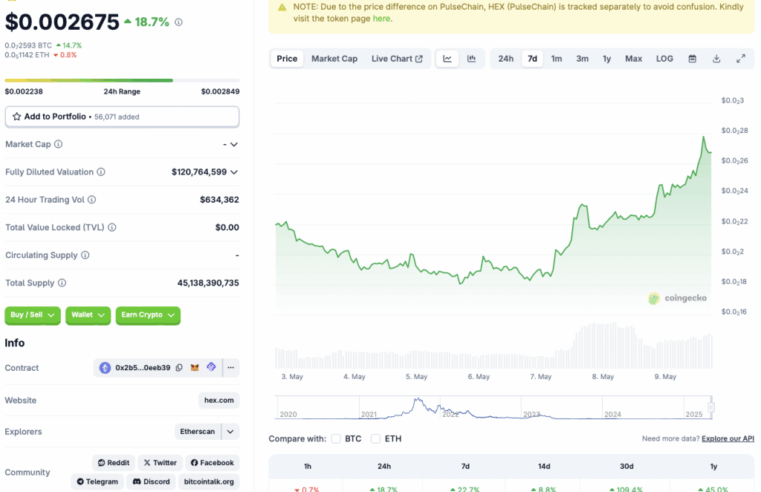Copy the contract address 0x2b5...0eeb39
This screenshot has width=761, height=492.
pos(179,368)
